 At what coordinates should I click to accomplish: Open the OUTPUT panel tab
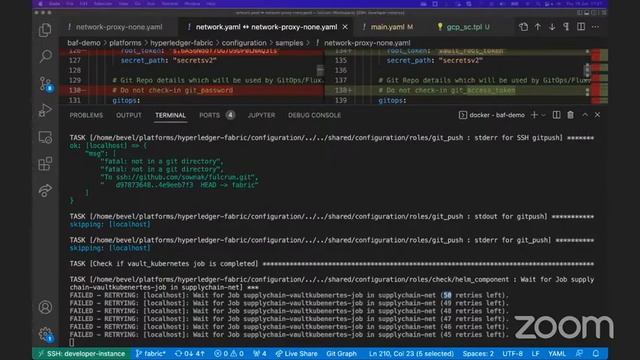pos(129,116)
